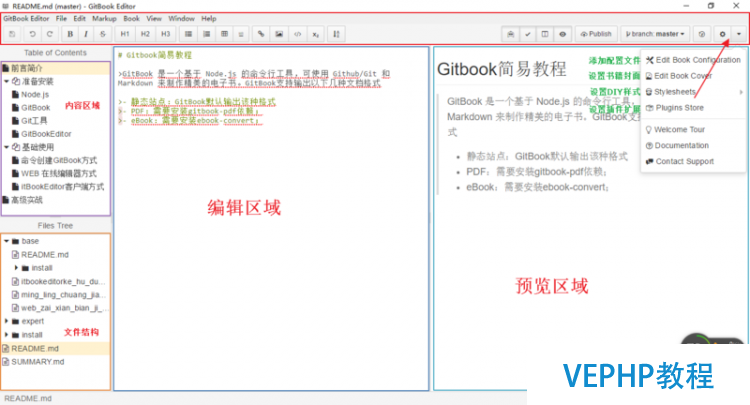Open the Help menu
Image resolution: width=750 pixels, height=405 pixels.
(x=209, y=19)
